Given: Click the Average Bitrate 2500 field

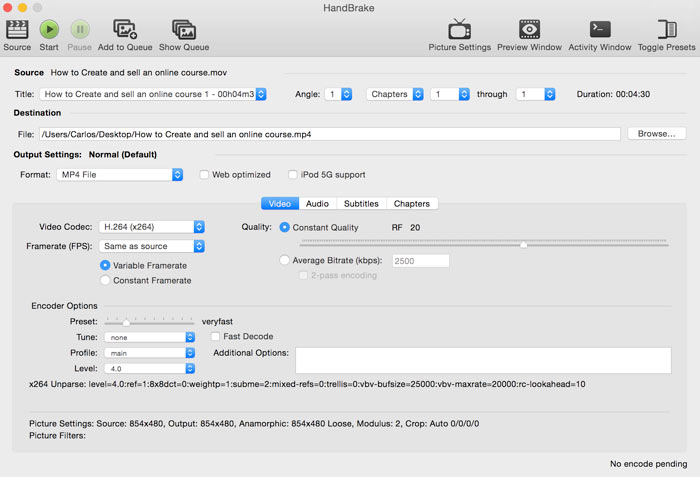Looking at the screenshot, I should pos(421,261).
